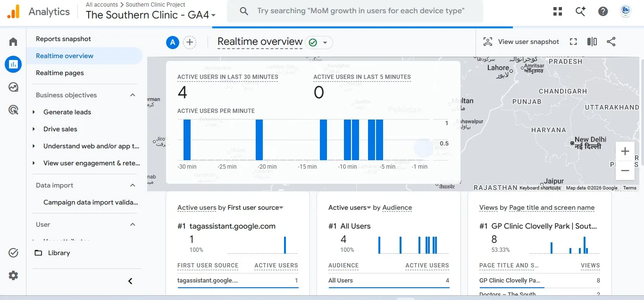Expand Understand web and/or app traffic topic
The height and width of the screenshot is (300, 644).
tap(33, 146)
